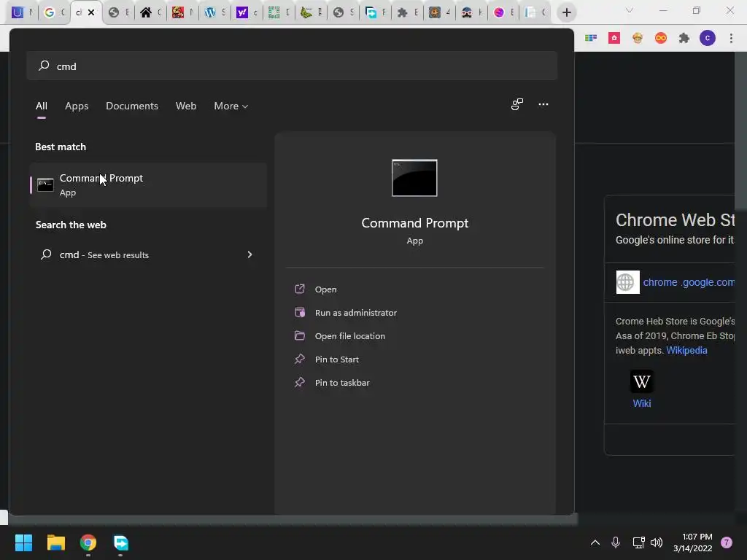This screenshot has width=747, height=560.
Task: Open Chrome tab search dropdown arrow
Action: point(630,10)
